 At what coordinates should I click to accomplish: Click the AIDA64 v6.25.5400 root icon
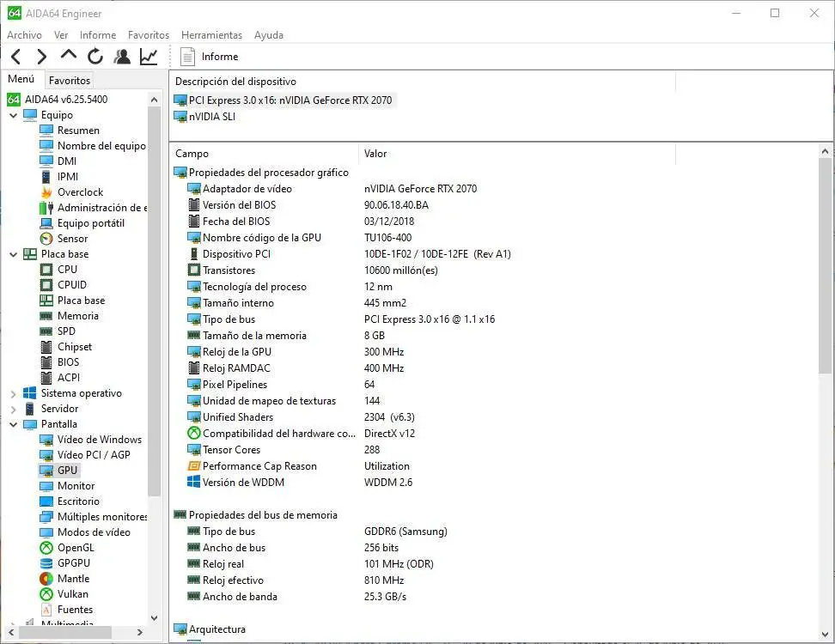tap(14, 100)
